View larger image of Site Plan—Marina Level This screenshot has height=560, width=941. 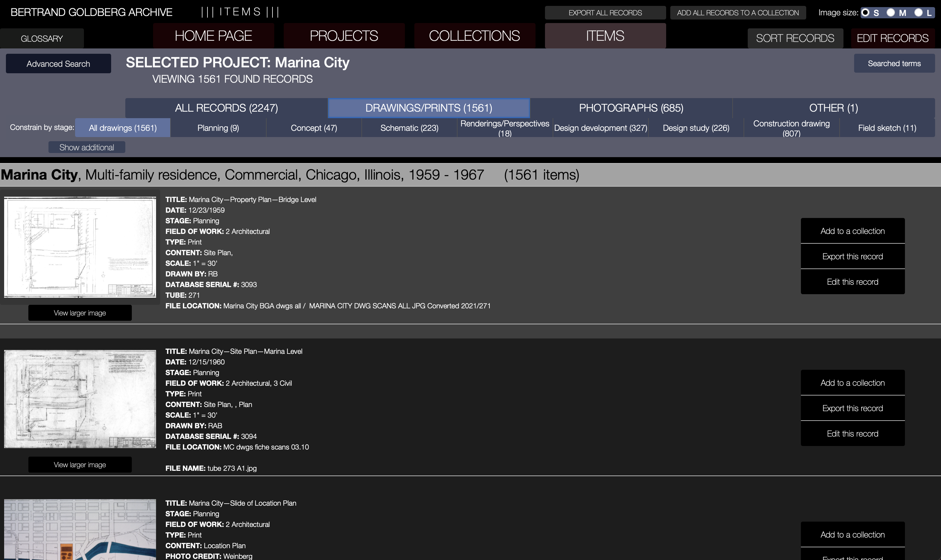coord(80,465)
